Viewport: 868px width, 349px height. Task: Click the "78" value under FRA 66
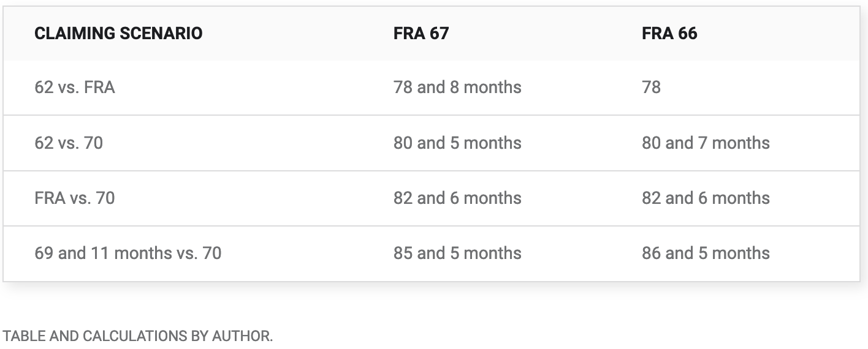pos(651,88)
